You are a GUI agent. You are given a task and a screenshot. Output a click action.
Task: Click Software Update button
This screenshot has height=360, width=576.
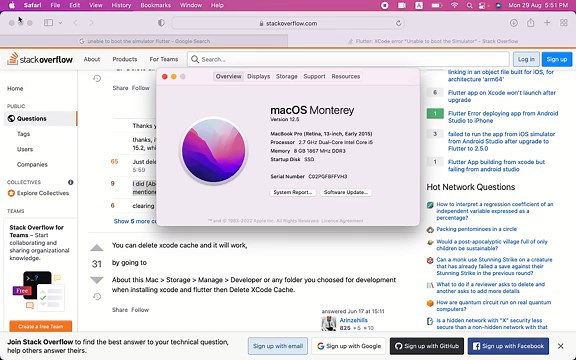tap(346, 192)
